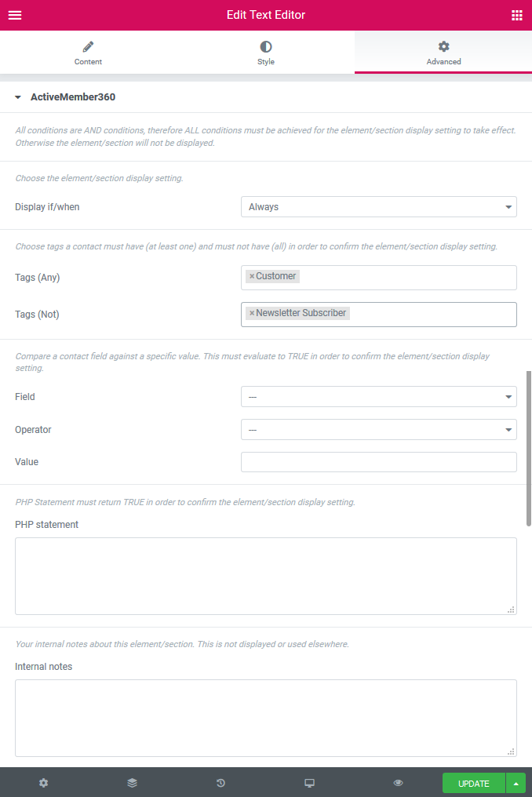The width and height of the screenshot is (532, 797).
Task: Click inside the Value input field
Action: pyautogui.click(x=378, y=461)
